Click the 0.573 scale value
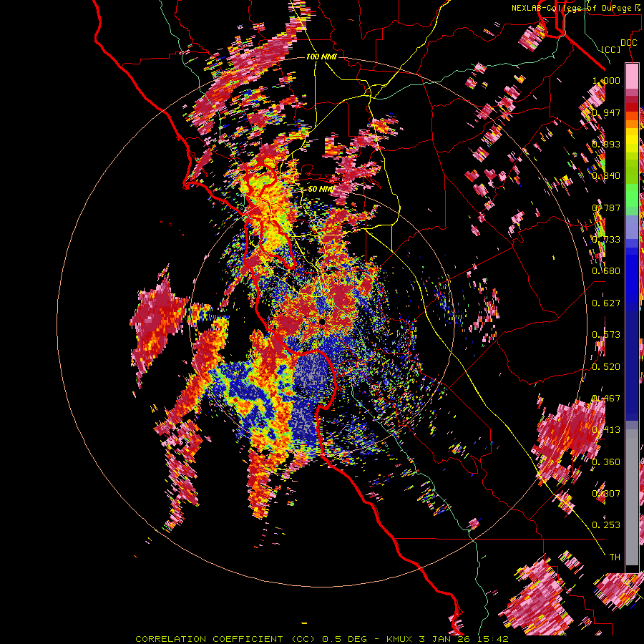This screenshot has width=644, height=644. tap(606, 335)
